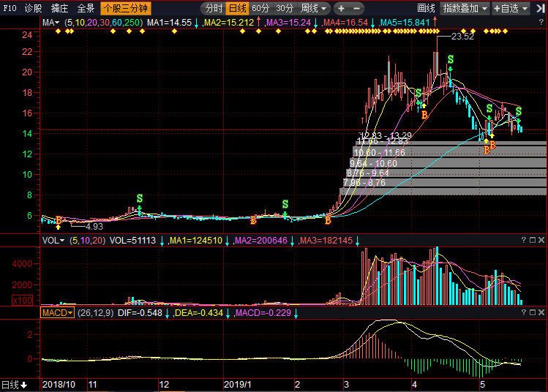Image resolution: width=548 pixels, height=392 pixels.
Task: Open the MACD indicator selector dropdown
Action: coord(57,312)
